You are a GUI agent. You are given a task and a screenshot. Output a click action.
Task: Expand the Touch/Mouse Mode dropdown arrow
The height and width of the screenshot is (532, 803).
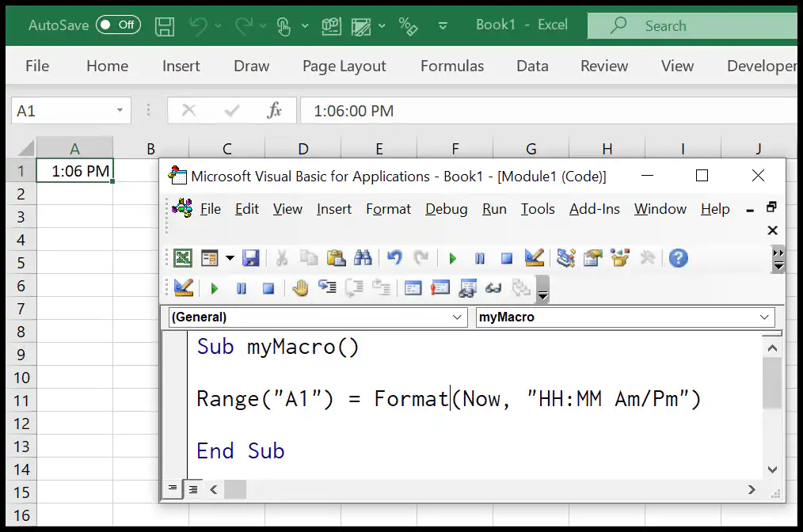click(x=305, y=25)
